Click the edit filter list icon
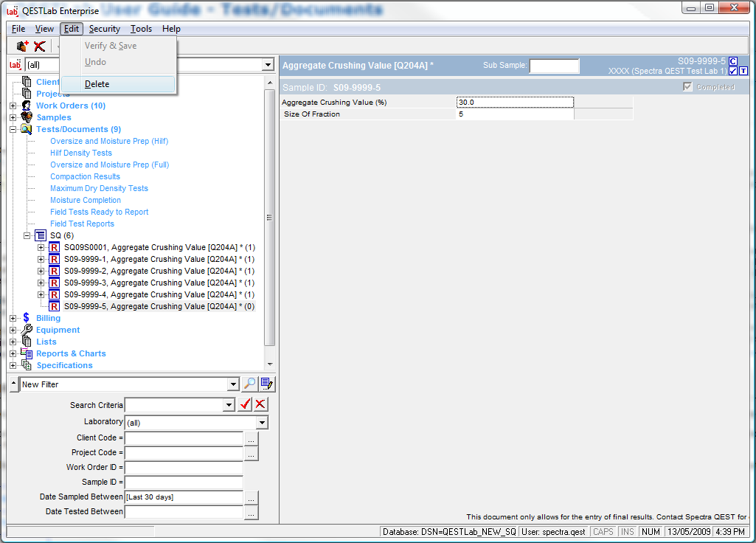This screenshot has height=543, width=756. point(266,384)
